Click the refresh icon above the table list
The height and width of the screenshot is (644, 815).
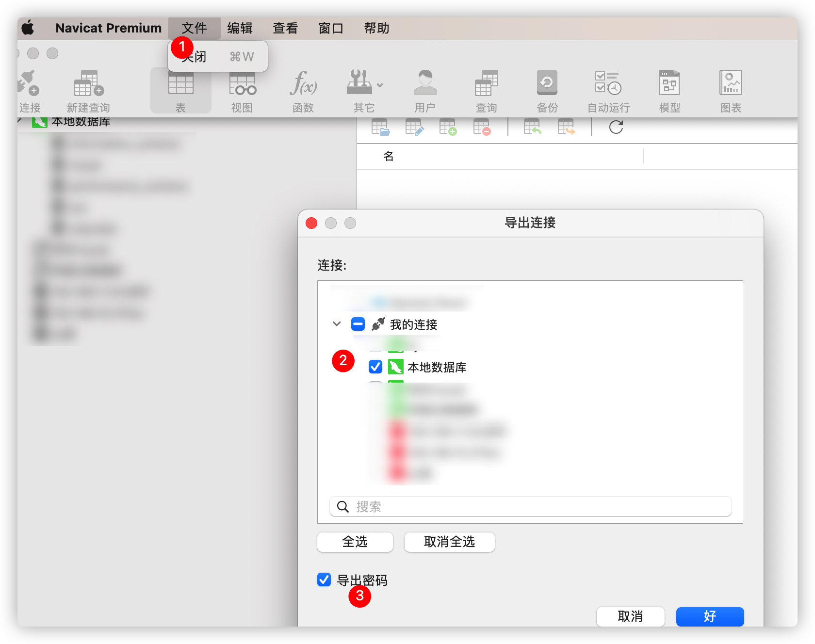pos(615,128)
